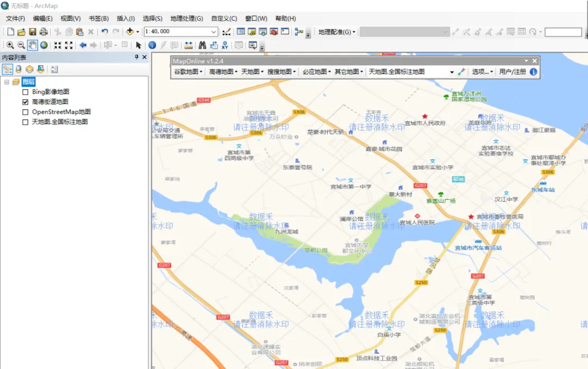The image size is (588, 369).
Task: Expand the 必应地图 dropdown
Action: (x=316, y=72)
